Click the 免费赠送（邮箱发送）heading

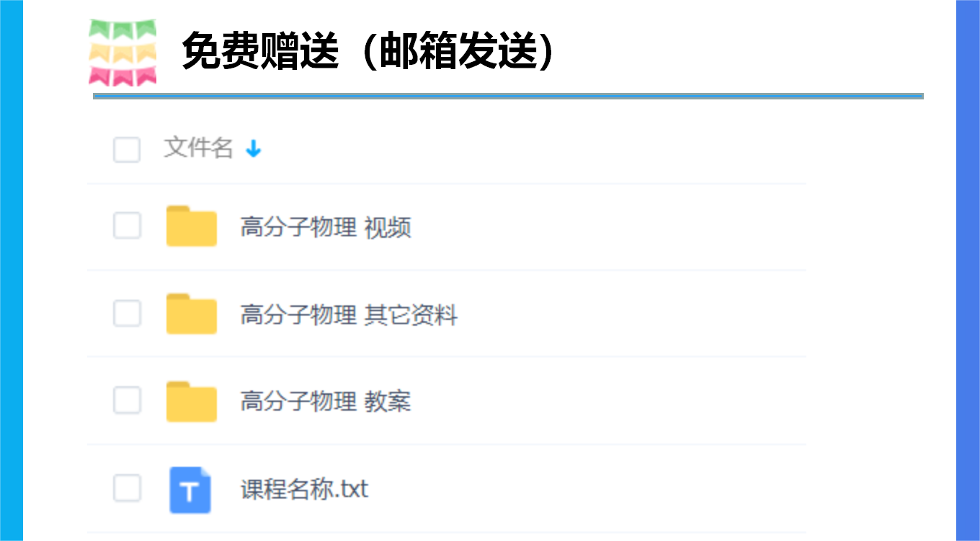[369, 52]
